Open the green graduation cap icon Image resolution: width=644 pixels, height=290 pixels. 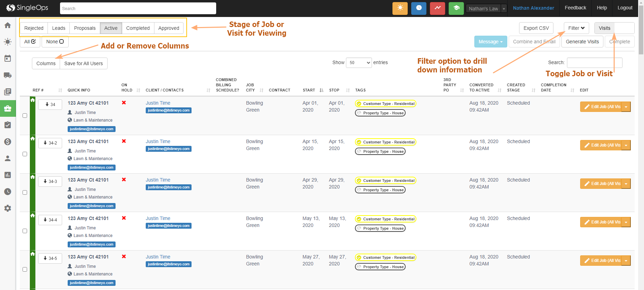456,8
